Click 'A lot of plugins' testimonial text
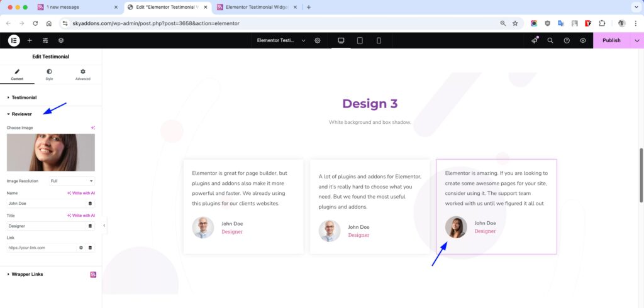This screenshot has height=308, width=644. (370, 192)
